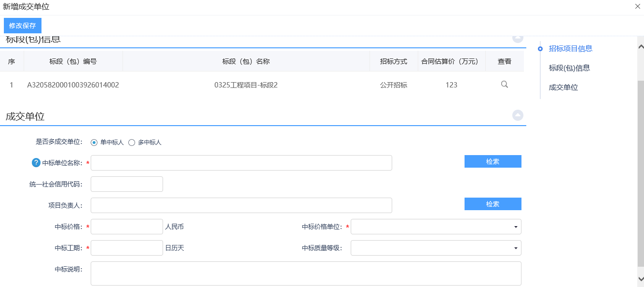Open the 中标质量等级 dropdown
The height and width of the screenshot is (287, 644).
coord(436,248)
